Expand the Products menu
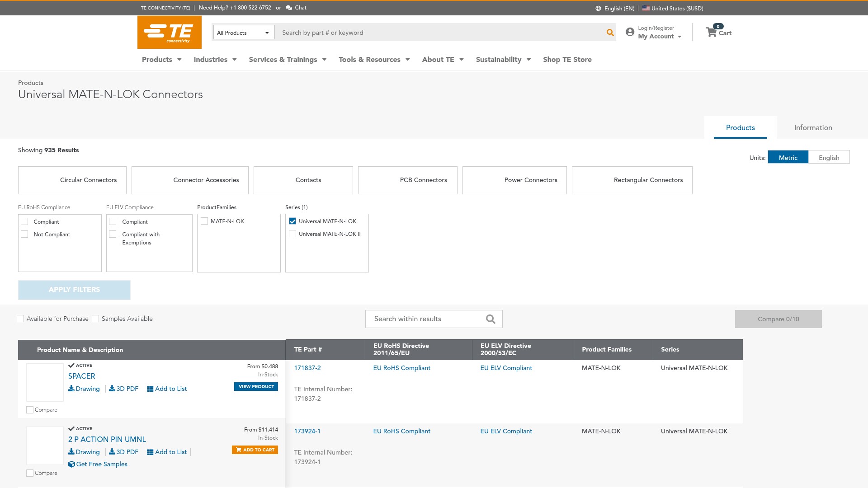This screenshot has width=868, height=488. [x=162, y=60]
